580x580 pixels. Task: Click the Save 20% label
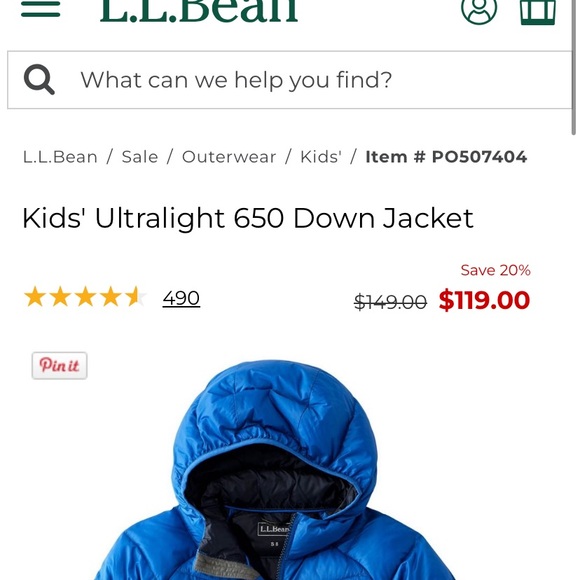pyautogui.click(x=495, y=270)
